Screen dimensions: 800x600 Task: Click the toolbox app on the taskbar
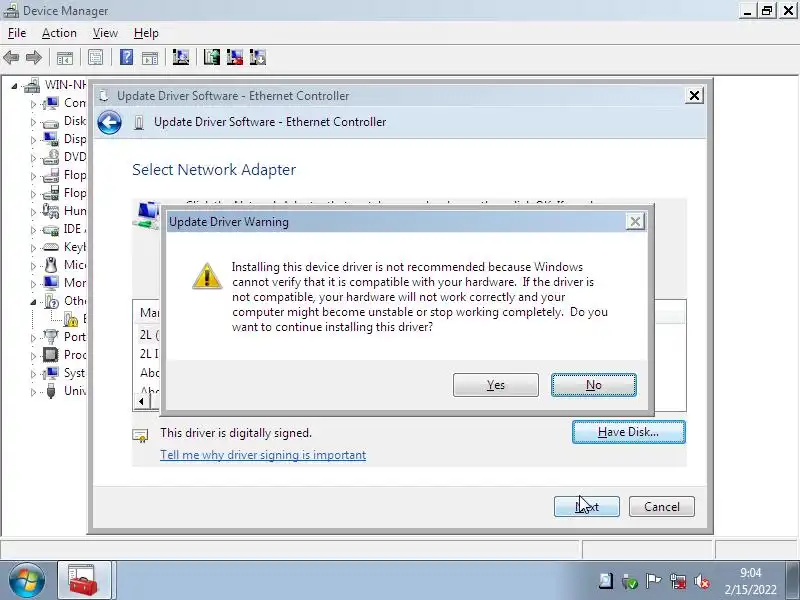click(84, 581)
